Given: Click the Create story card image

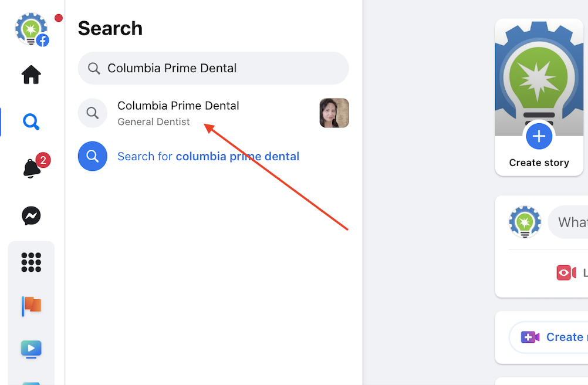Looking at the screenshot, I should (x=539, y=76).
